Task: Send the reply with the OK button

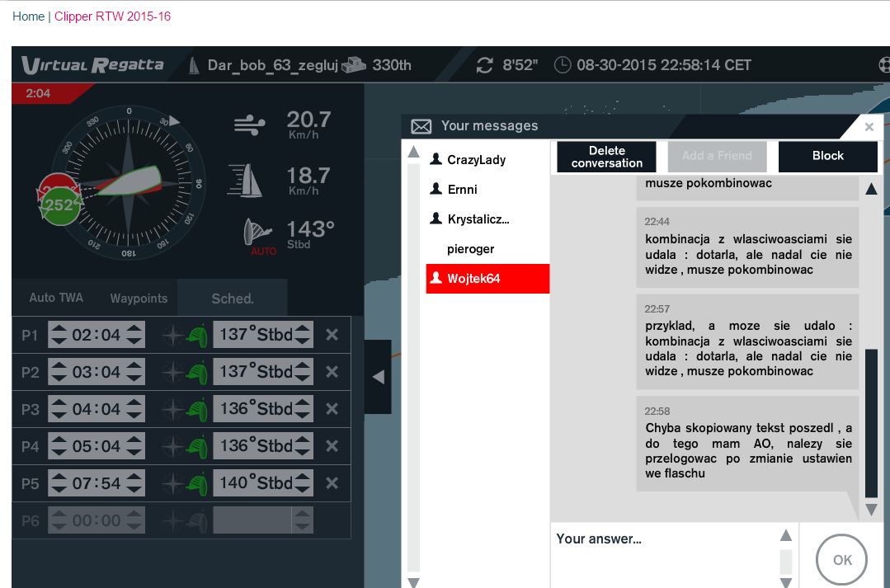Action: click(842, 560)
